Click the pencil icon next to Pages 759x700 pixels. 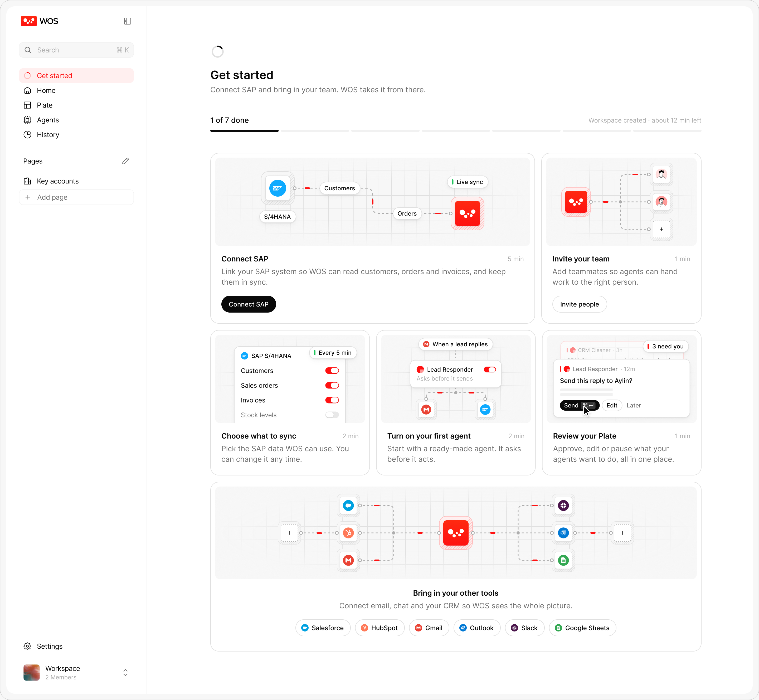125,161
